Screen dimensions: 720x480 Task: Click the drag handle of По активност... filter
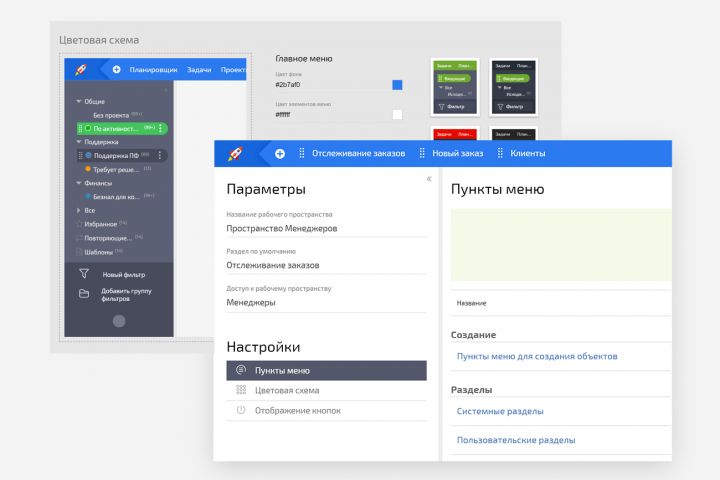point(80,129)
